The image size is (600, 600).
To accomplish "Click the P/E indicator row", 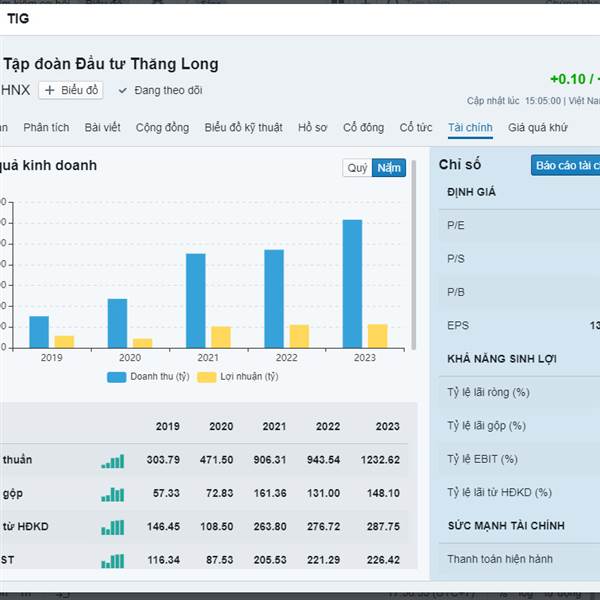I will [519, 225].
